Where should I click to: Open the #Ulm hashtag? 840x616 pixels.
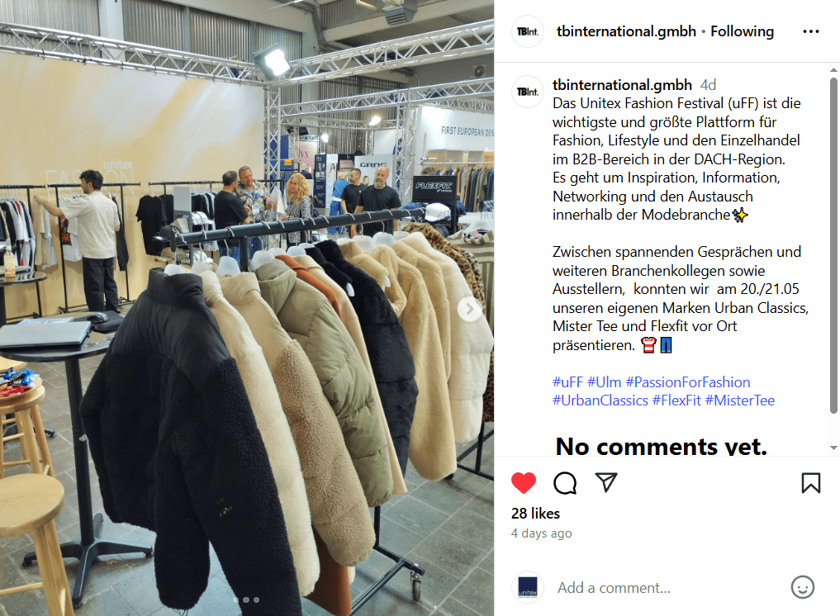(x=604, y=382)
